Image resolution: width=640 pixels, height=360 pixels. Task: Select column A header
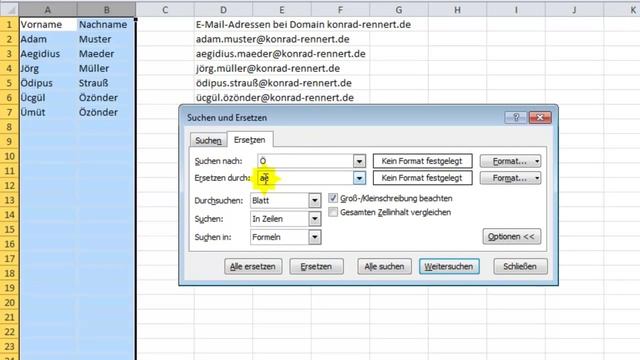48,9
